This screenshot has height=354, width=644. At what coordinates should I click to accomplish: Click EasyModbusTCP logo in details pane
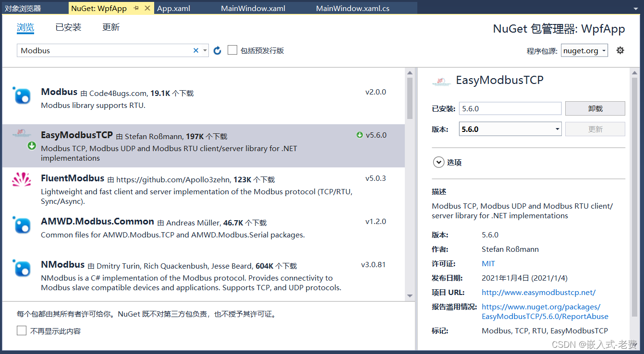[441, 81]
